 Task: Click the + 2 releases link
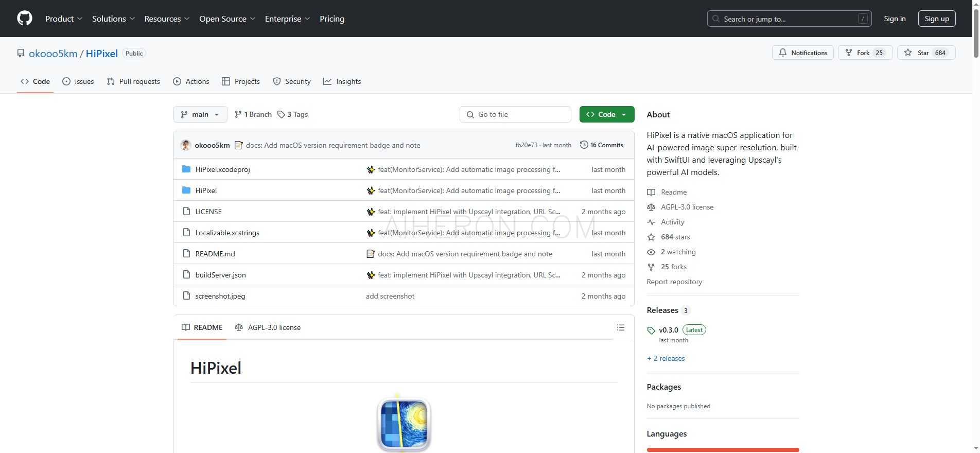666,358
